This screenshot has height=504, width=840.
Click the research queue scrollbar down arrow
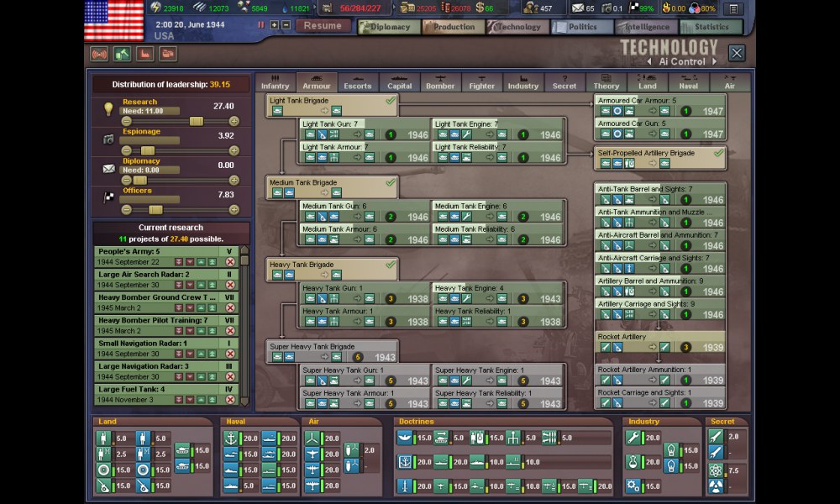pyautogui.click(x=244, y=402)
